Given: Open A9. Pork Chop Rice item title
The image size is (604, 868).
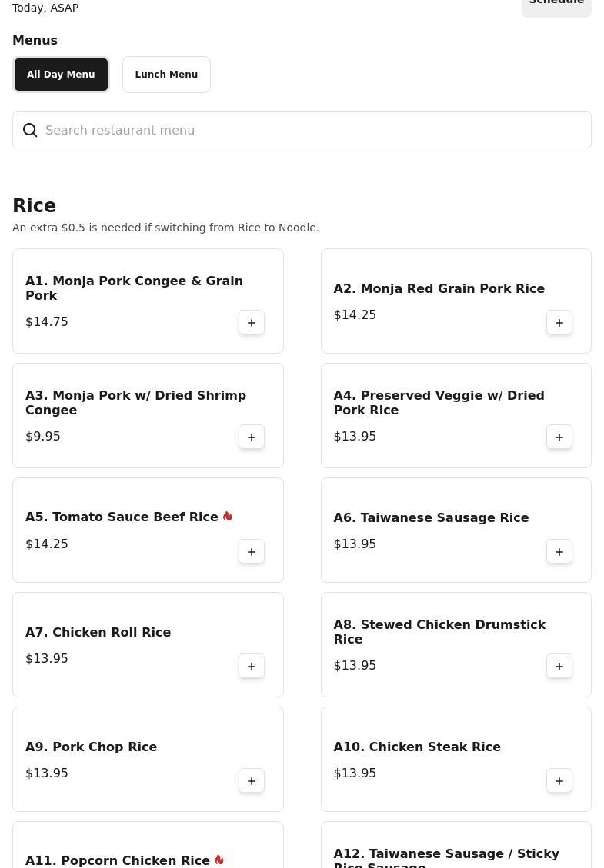Looking at the screenshot, I should point(91,747).
